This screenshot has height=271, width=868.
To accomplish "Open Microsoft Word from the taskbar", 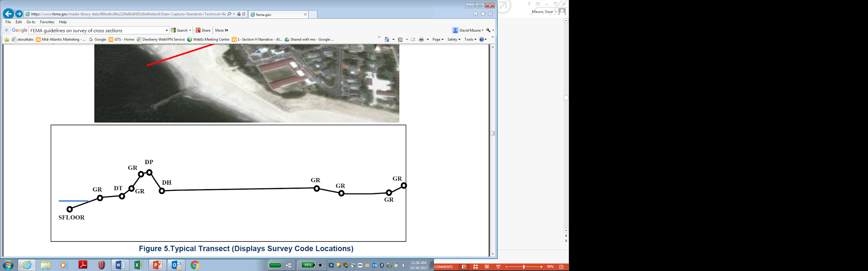I will click(x=120, y=265).
